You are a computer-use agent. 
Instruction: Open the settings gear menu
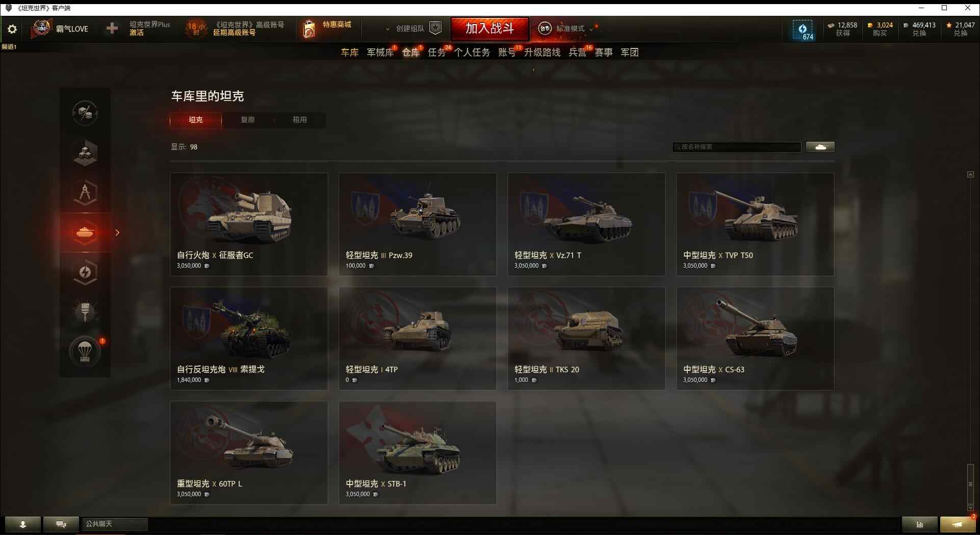(12, 29)
